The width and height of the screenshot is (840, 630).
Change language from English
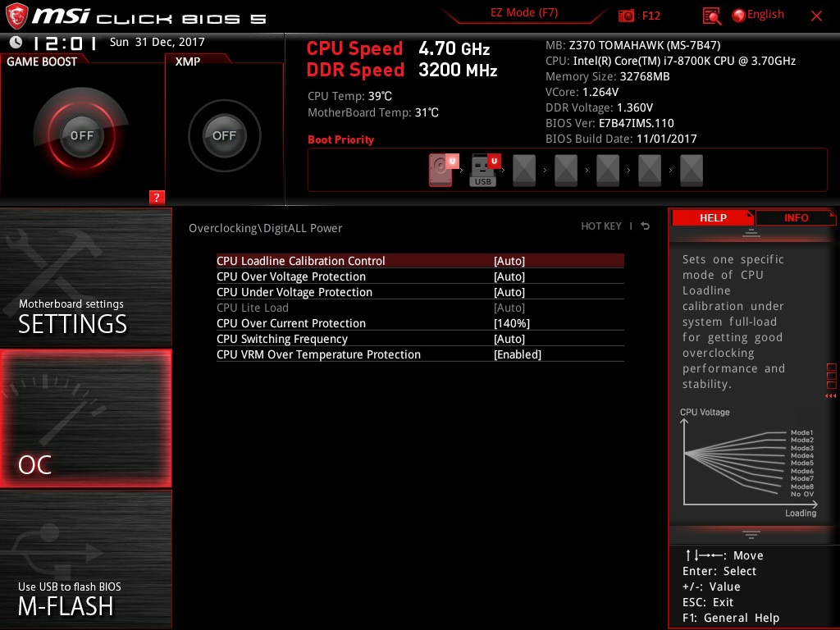[758, 15]
